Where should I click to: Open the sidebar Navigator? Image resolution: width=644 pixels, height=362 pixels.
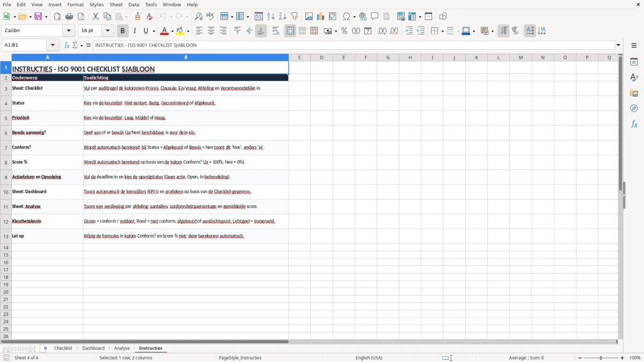pyautogui.click(x=634, y=108)
